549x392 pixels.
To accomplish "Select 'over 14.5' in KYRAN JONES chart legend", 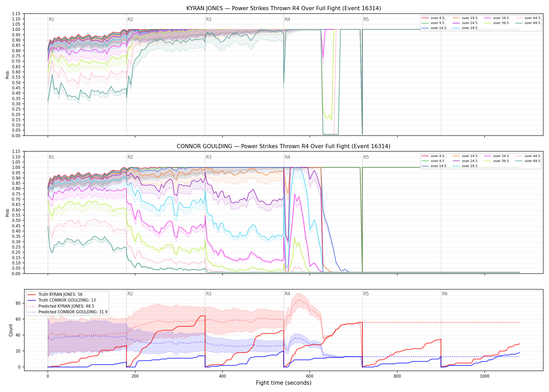I will 434,28.
